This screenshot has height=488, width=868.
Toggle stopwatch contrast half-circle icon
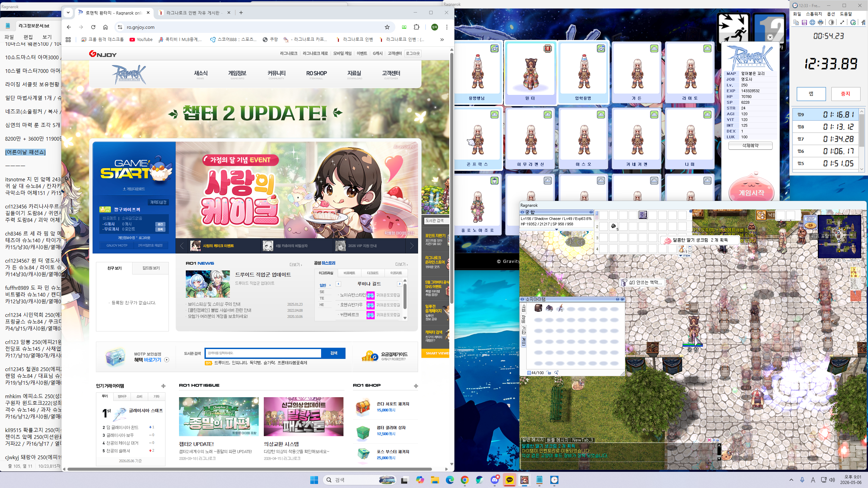831,22
